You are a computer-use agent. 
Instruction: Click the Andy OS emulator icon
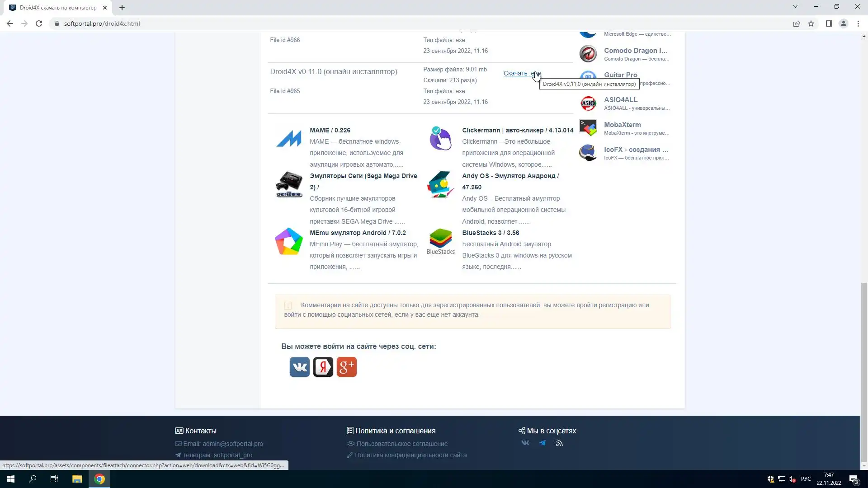(x=440, y=184)
